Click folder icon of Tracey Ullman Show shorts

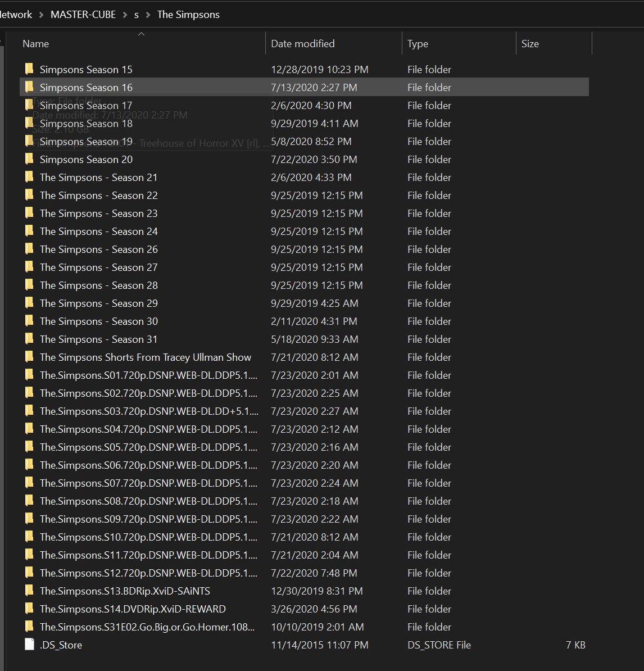point(29,356)
